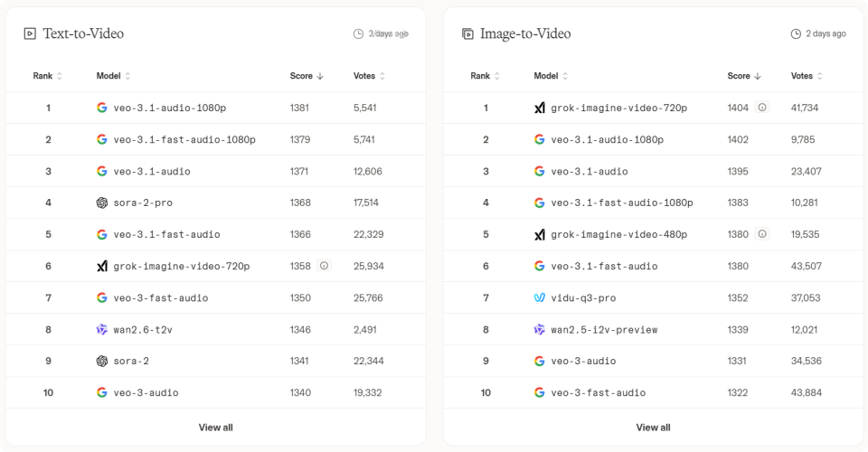Click the Text-to-Video panel header icon
The width and height of the screenshot is (868, 452).
30,33
